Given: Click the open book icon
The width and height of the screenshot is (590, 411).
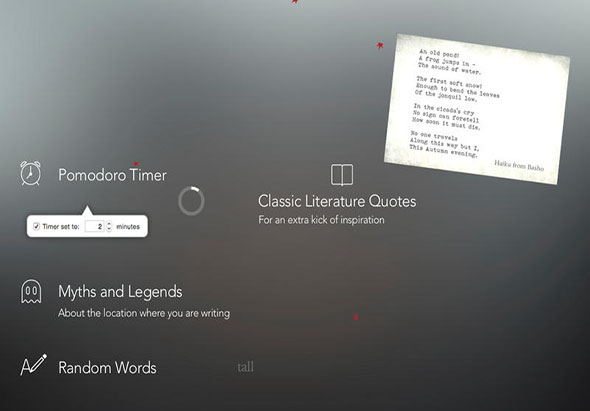Looking at the screenshot, I should [x=342, y=175].
